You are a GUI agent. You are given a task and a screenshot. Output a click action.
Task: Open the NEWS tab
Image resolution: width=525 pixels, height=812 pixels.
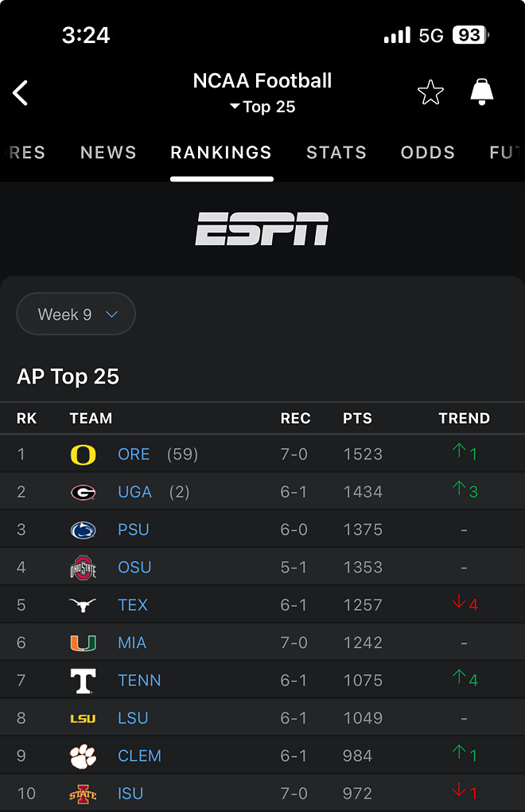108,152
